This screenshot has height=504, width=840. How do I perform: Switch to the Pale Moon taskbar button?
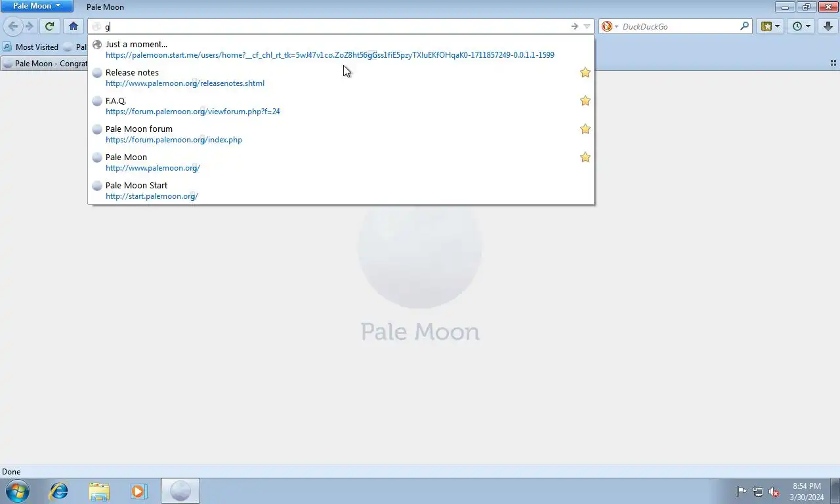point(180,491)
